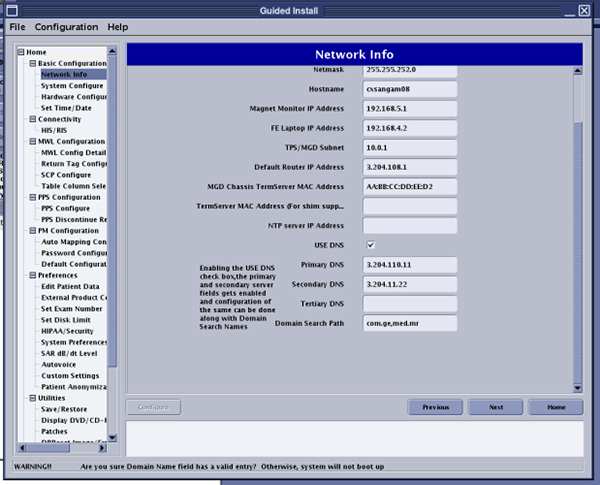This screenshot has width=600, height=485.
Task: Collapse the Basic Configuration tree node
Action: click(x=31, y=63)
